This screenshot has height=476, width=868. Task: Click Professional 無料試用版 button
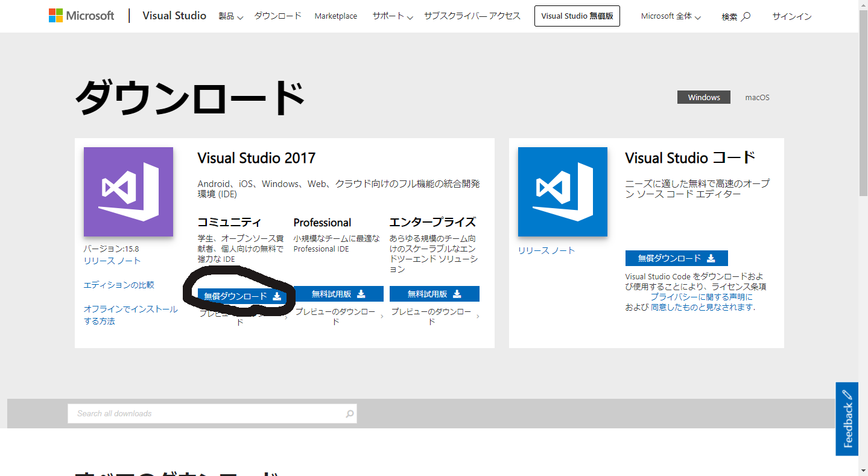338,294
